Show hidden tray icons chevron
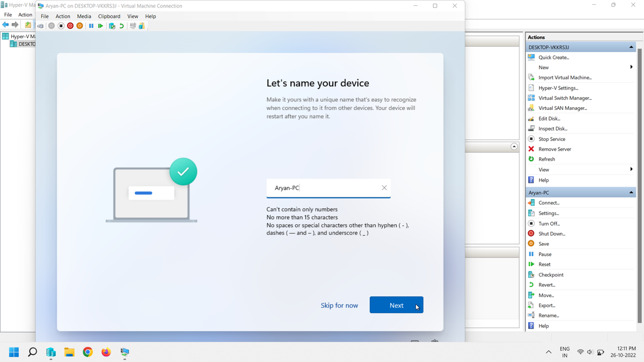 [x=548, y=352]
